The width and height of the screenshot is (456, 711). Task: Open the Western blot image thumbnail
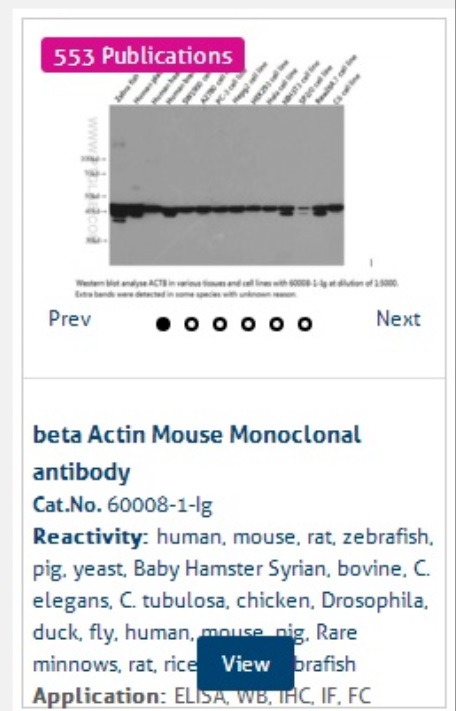[227, 185]
